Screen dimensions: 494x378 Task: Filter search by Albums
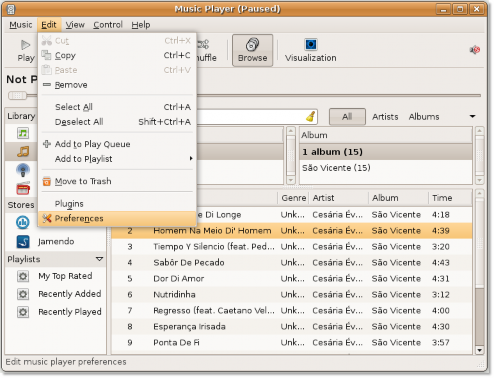point(424,117)
